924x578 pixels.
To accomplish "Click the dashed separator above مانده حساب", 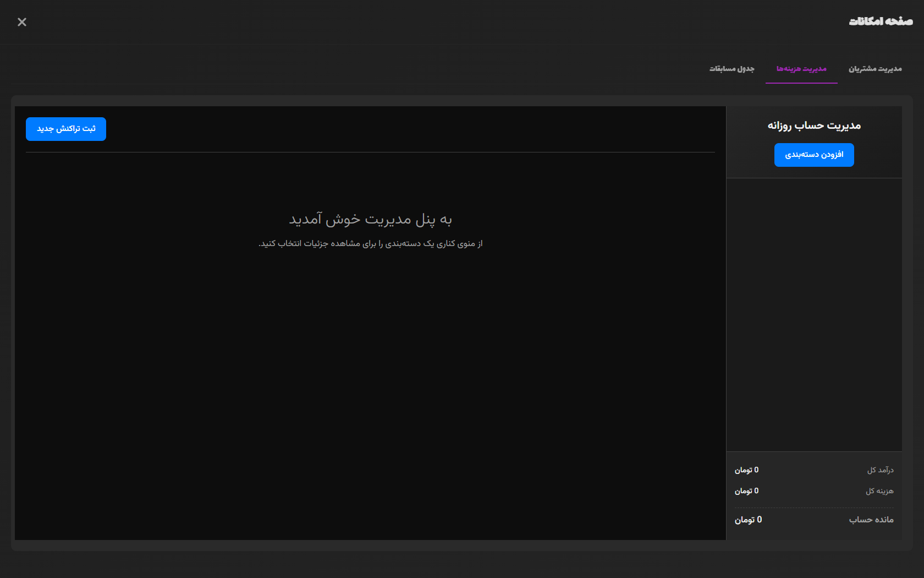I will [x=814, y=508].
